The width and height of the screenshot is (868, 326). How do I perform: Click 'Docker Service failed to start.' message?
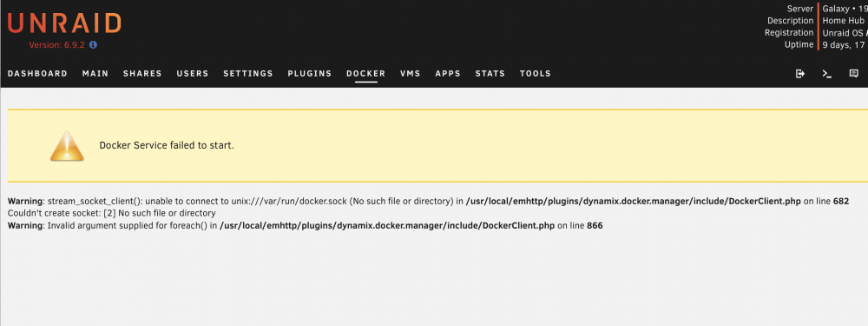tap(167, 146)
